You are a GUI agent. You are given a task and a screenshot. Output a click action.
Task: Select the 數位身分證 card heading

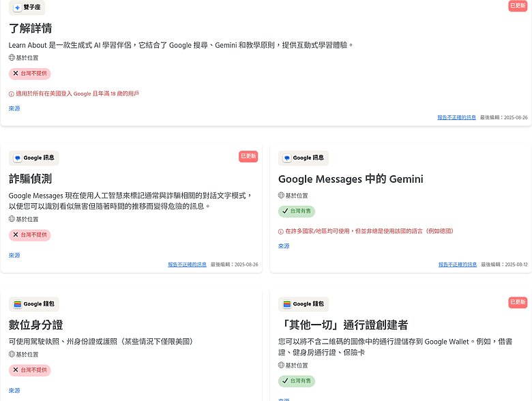[36, 325]
